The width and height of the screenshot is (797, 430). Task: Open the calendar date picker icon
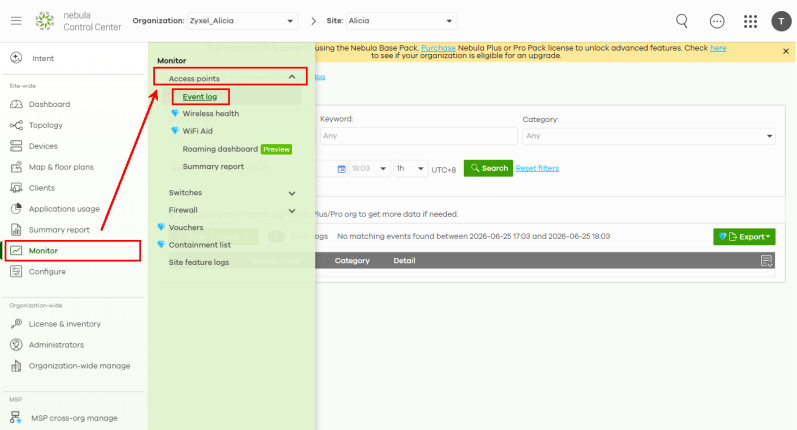[342, 169]
